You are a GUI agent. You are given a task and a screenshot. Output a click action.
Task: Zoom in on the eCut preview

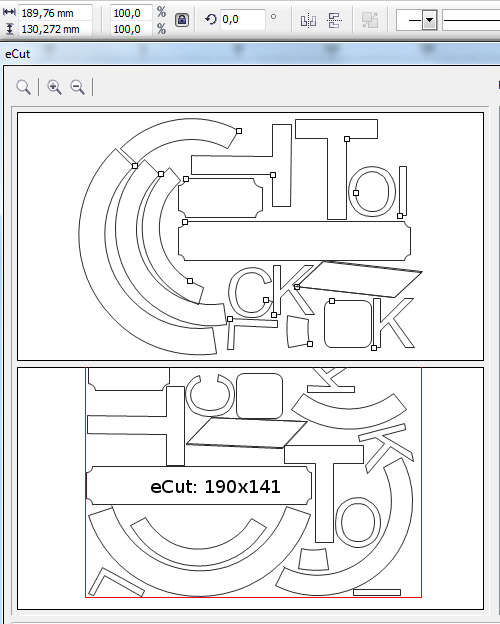(55, 87)
